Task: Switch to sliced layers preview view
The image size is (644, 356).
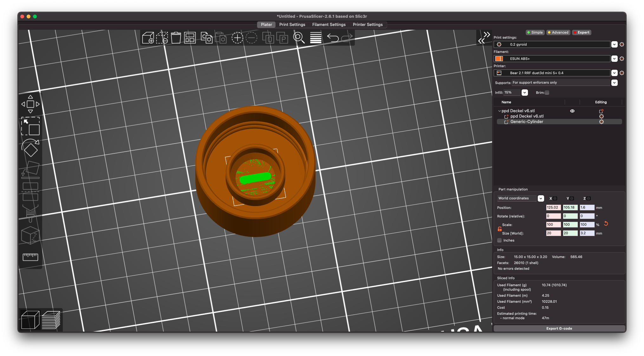Action: (51, 320)
